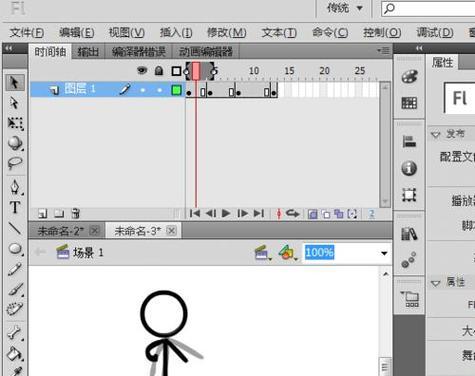Switch to document tab 未命名-2

click(60, 231)
